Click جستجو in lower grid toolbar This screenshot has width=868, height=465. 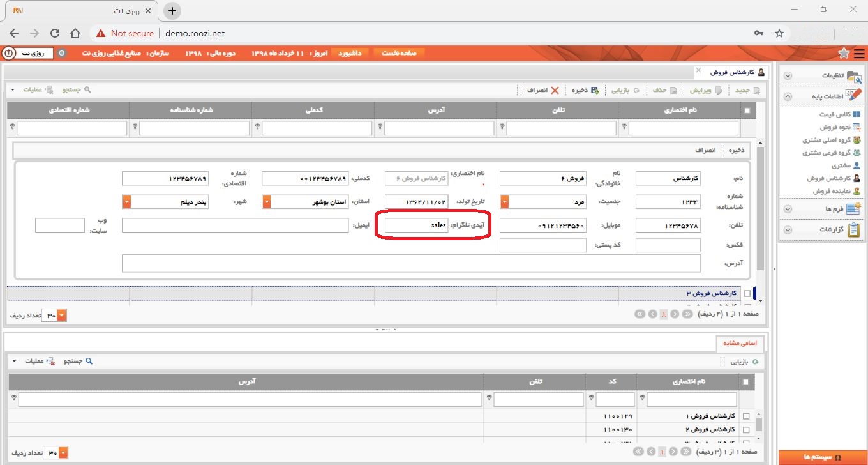[x=77, y=361]
